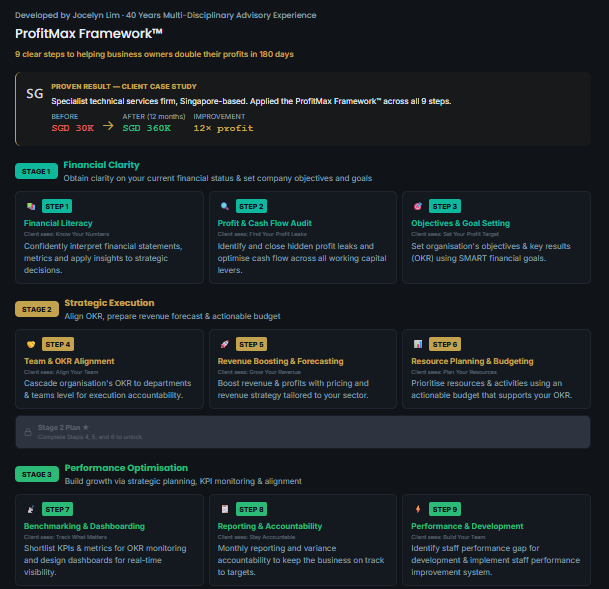Click the lightning bolt icon beside STEP 9
Viewport: 609px width, 589px height.
coord(418,509)
